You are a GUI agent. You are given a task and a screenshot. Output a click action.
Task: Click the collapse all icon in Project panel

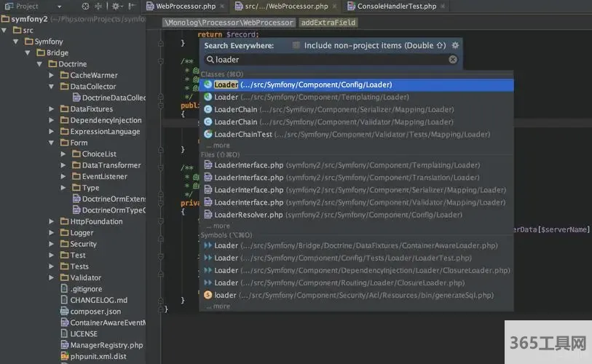[99, 7]
